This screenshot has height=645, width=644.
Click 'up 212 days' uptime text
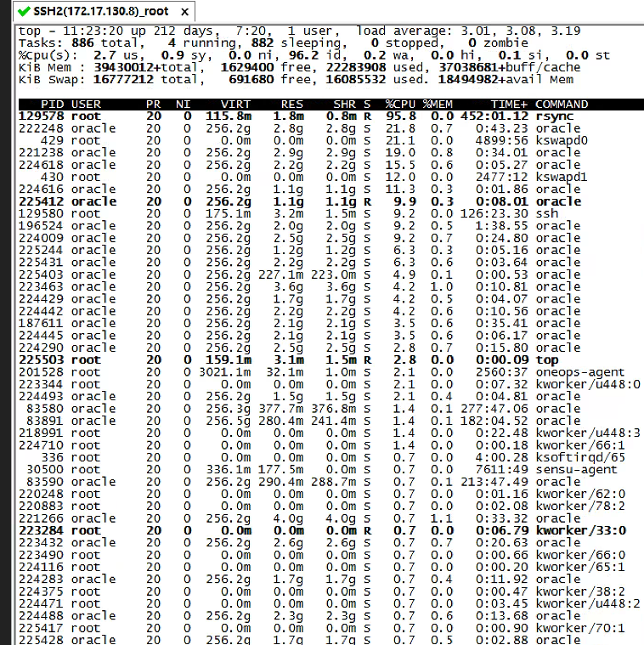tap(172, 31)
